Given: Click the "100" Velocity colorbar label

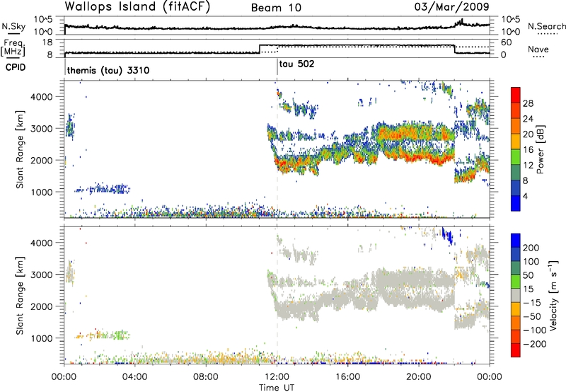Looking at the screenshot, I should click(531, 261).
